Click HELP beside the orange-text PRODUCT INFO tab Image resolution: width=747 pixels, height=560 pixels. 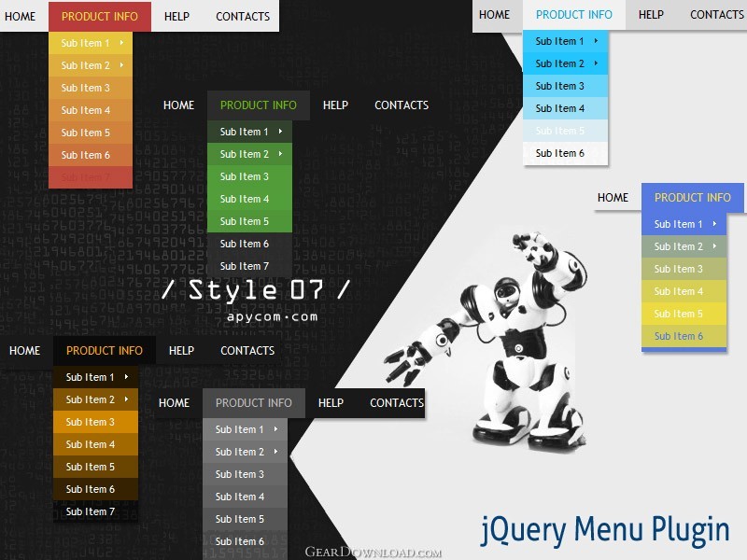(x=181, y=351)
